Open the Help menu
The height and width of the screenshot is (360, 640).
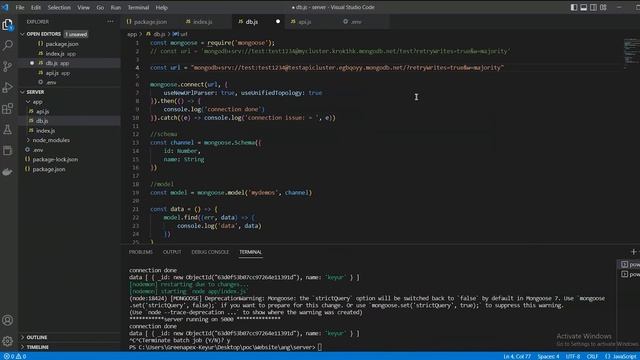tap(162, 7)
